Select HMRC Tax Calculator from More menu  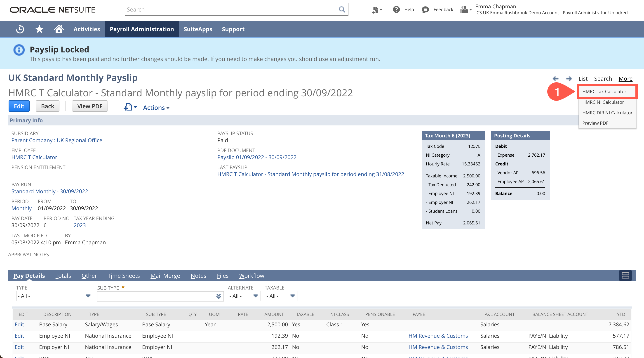(x=607, y=91)
